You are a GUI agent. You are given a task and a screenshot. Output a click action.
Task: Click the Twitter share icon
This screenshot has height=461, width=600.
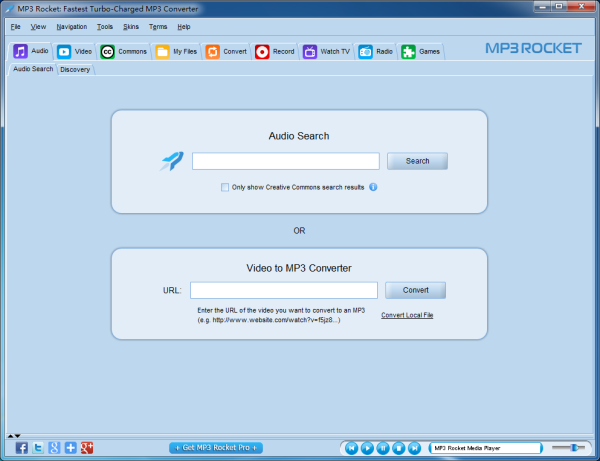pos(38,448)
